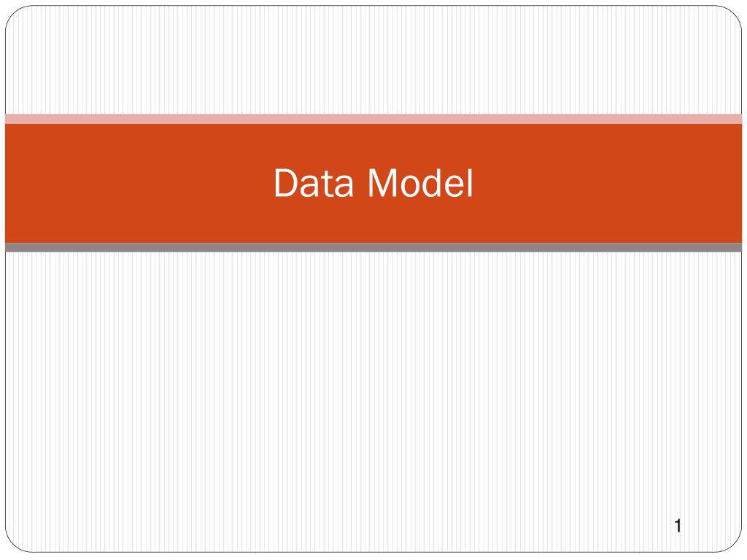Click the letter "o" in Model
Image resolution: width=747 pixels, height=560 pixels.
[x=410, y=187]
